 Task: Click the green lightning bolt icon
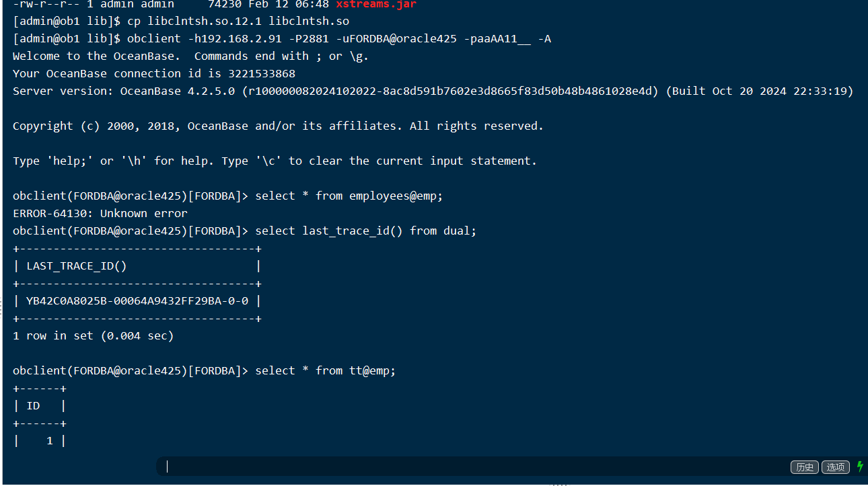click(x=859, y=467)
